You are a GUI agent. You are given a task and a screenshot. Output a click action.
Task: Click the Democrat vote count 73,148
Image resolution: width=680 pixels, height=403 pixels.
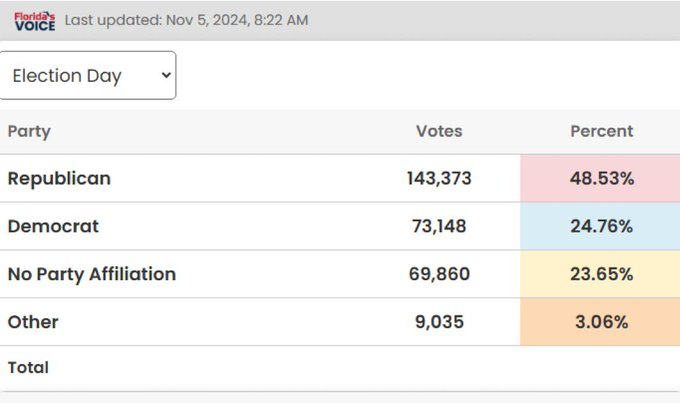[x=439, y=226]
